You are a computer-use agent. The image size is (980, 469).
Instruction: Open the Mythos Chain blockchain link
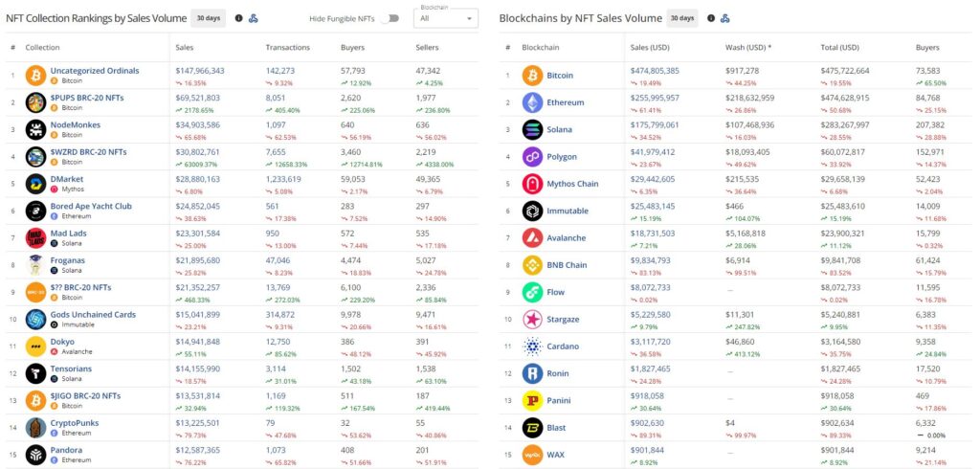click(573, 184)
